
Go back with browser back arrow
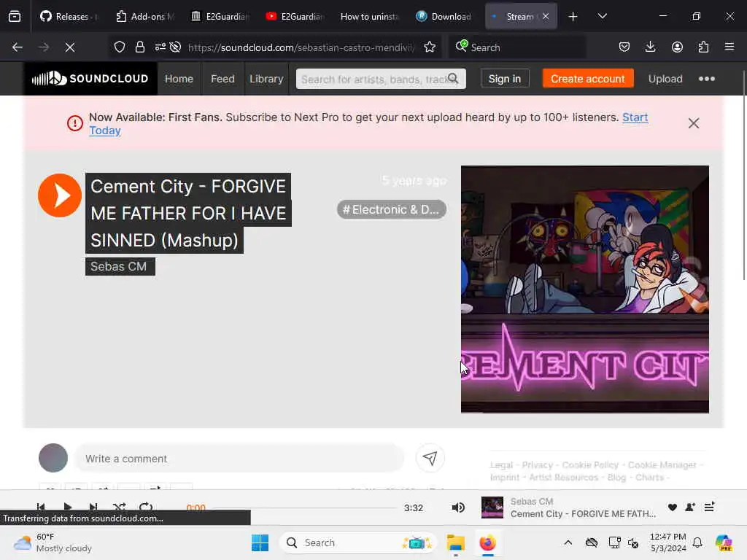pos(18,47)
